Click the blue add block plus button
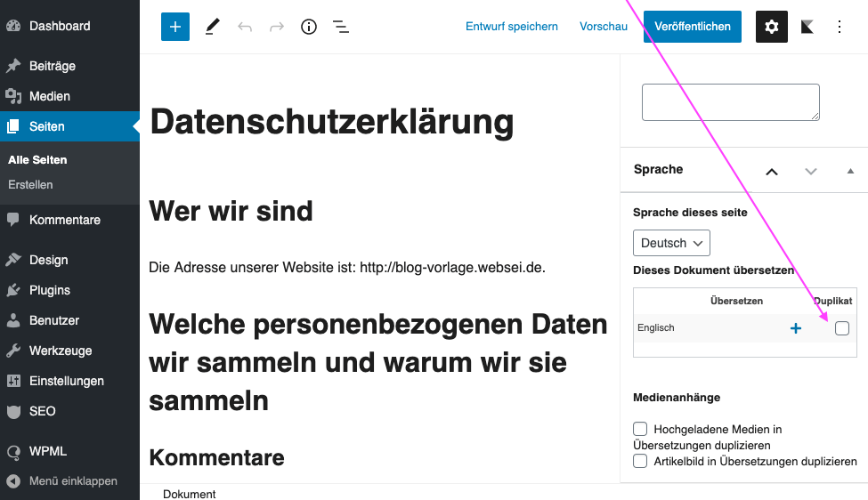 175,27
